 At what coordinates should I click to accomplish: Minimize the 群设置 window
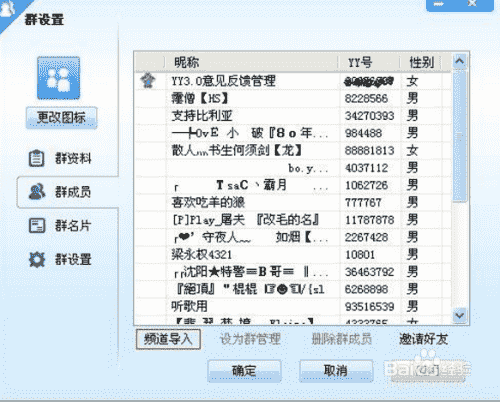click(439, 4)
